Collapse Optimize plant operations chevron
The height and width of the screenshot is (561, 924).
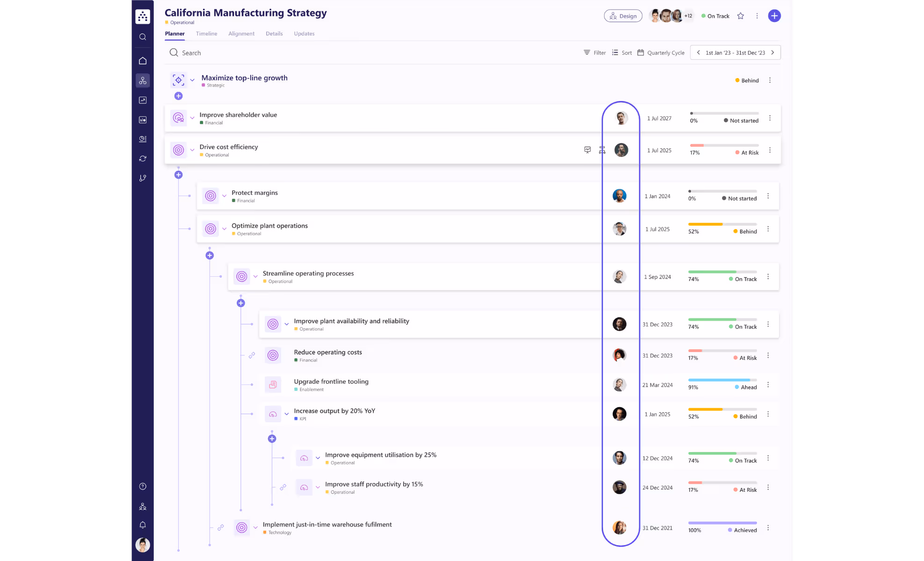(225, 229)
